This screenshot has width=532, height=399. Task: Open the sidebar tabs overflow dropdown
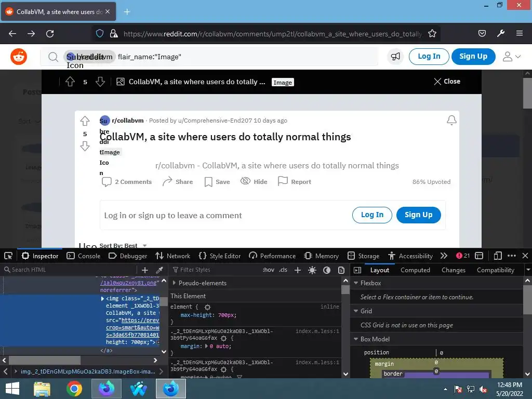528,270
